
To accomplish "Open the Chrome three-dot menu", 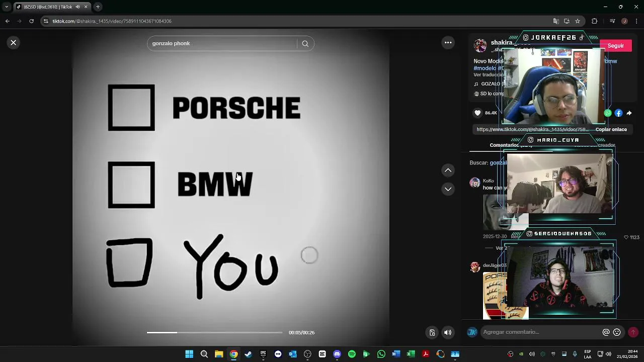I will (x=636, y=21).
